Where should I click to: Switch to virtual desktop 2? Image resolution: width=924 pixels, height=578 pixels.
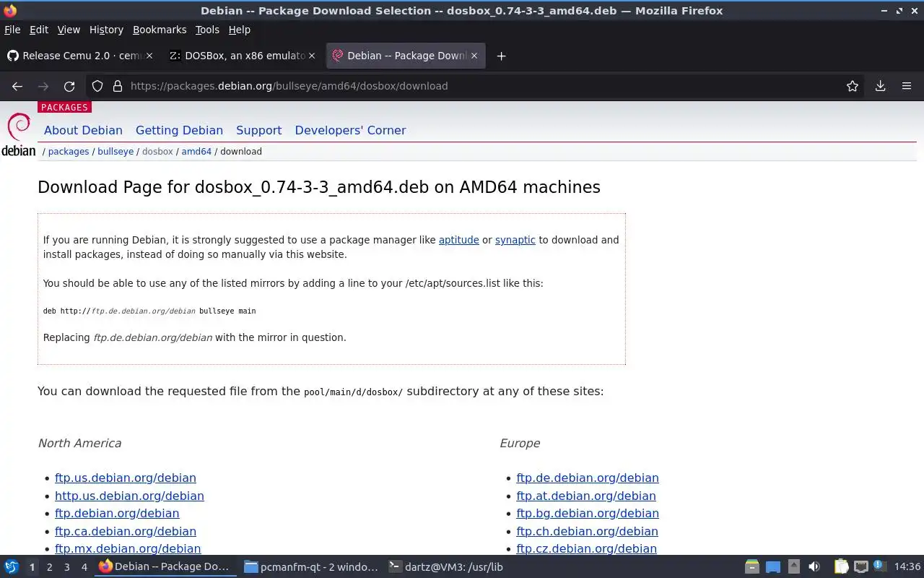tap(49, 567)
